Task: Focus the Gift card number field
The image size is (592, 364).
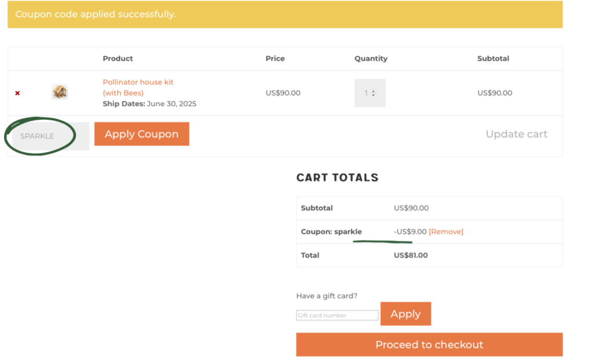Action: tap(337, 315)
